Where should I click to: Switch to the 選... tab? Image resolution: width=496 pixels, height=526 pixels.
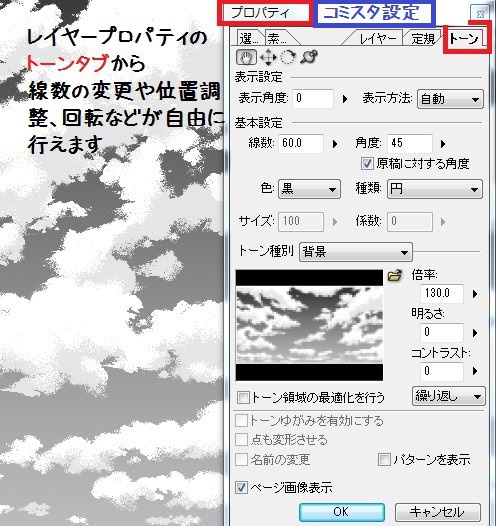click(249, 38)
